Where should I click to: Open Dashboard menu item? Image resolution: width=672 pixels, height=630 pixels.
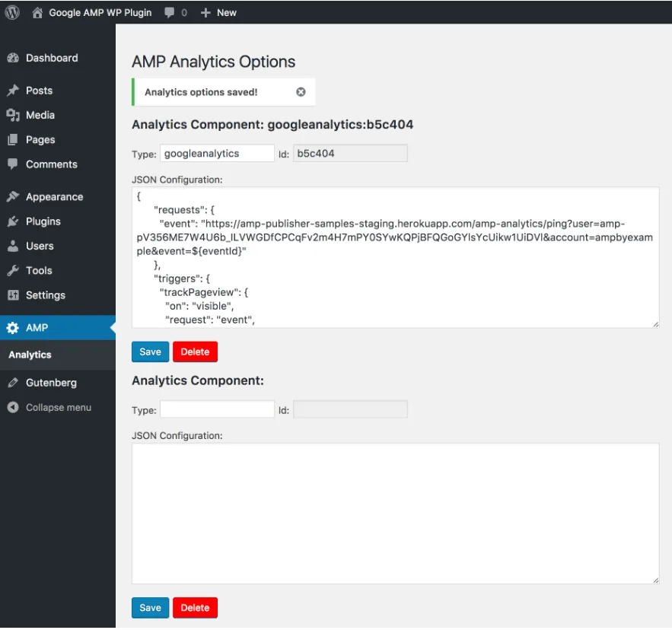pyautogui.click(x=58, y=58)
